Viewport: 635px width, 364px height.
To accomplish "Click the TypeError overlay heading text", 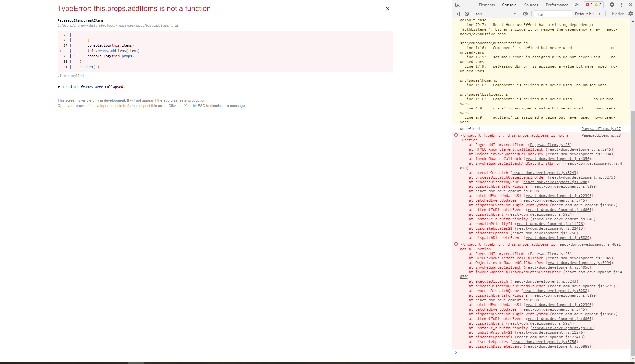I will pyautogui.click(x=134, y=9).
